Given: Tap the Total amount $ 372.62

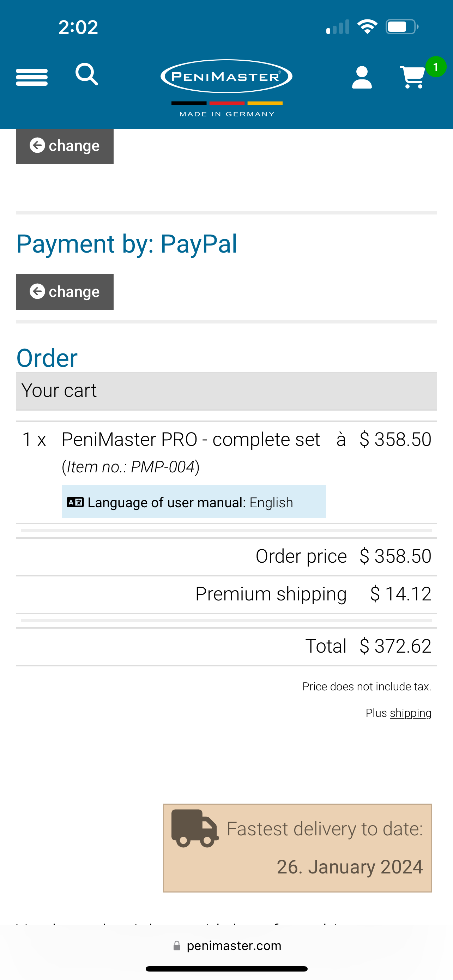Looking at the screenshot, I should pos(395,646).
